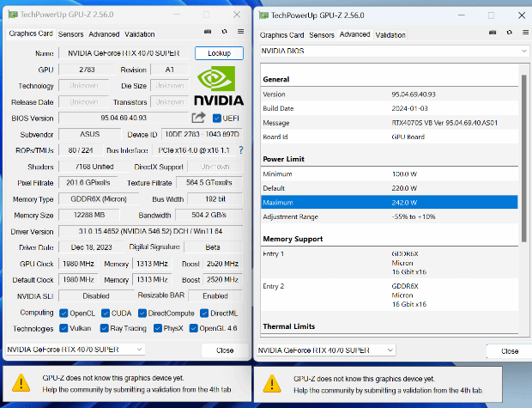Open the GPU selector dropdown in left window

[x=76, y=350]
